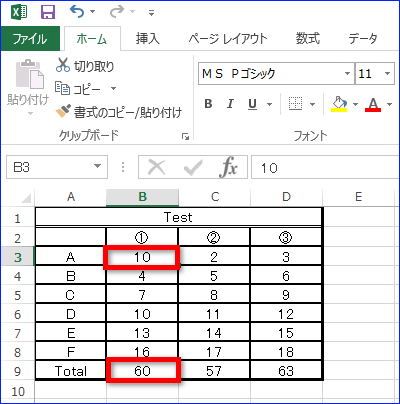The width and height of the screenshot is (400, 404).
Task: Open the クリップボード dialog launcher
Action: click(x=185, y=136)
